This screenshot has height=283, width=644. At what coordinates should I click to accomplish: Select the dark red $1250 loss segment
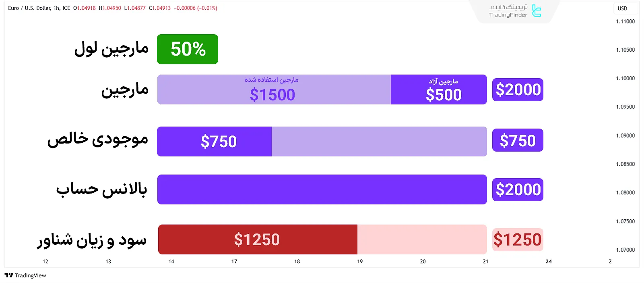point(258,239)
